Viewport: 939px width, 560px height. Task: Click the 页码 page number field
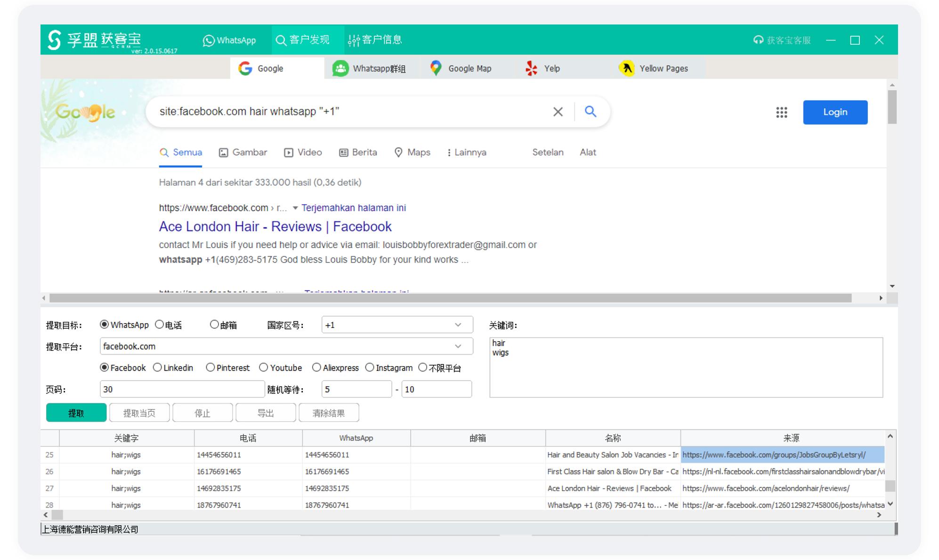[x=182, y=389]
